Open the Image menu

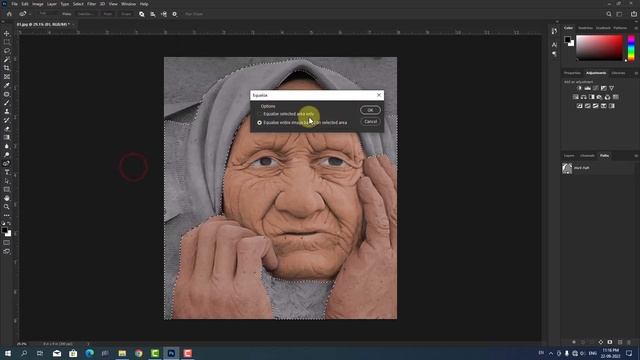coord(38,4)
